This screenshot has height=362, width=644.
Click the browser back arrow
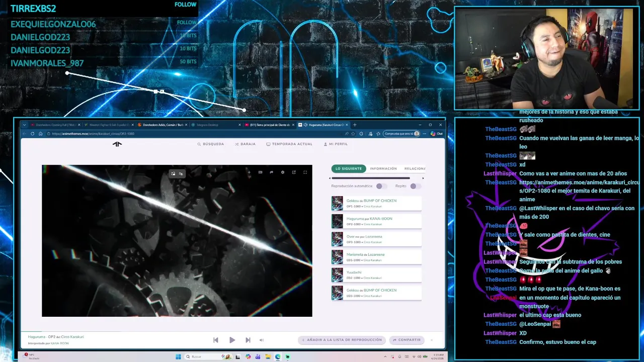click(x=24, y=134)
